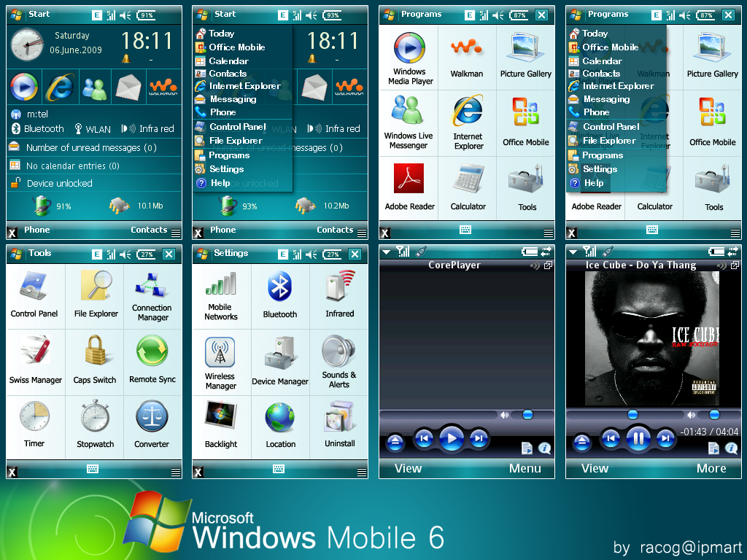747x560 pixels.
Task: Toggle WLAN on the Today screen without menu
Action: point(93,129)
